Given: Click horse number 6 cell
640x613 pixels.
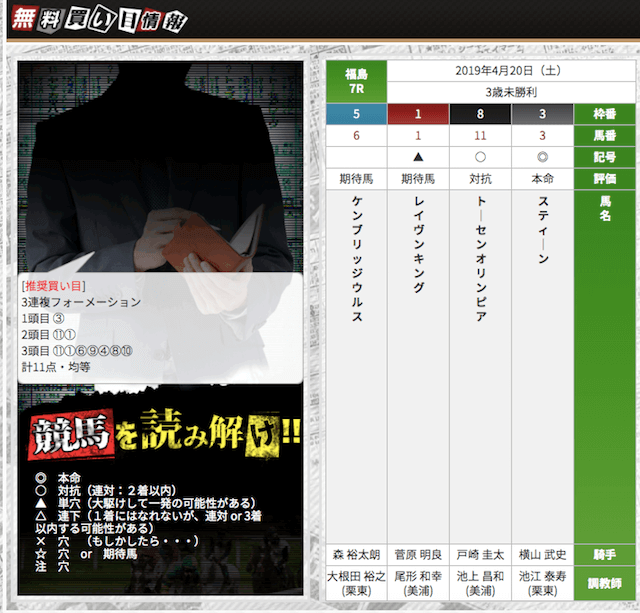Looking at the screenshot, I should coord(356,135).
